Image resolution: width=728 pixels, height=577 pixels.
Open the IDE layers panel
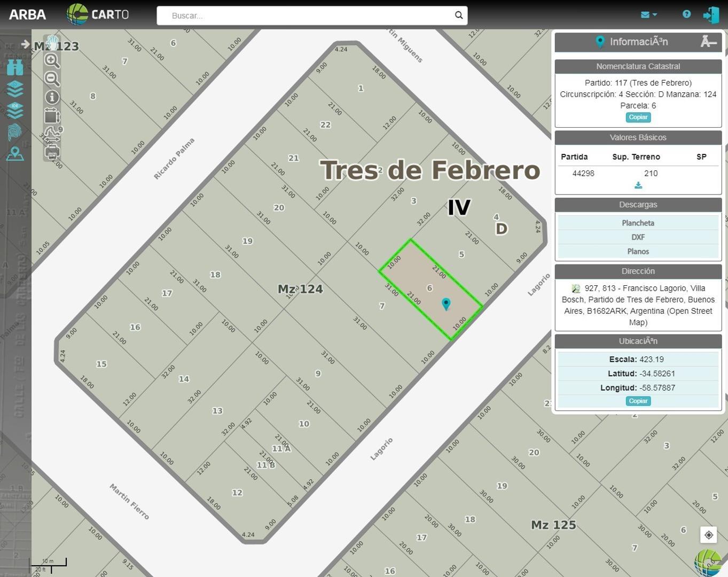[15, 110]
